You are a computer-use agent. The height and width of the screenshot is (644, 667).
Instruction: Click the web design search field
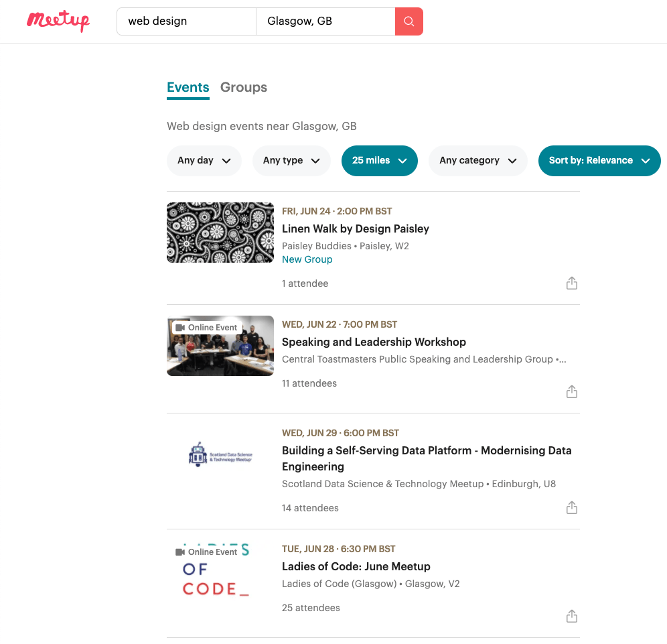pyautogui.click(x=186, y=21)
